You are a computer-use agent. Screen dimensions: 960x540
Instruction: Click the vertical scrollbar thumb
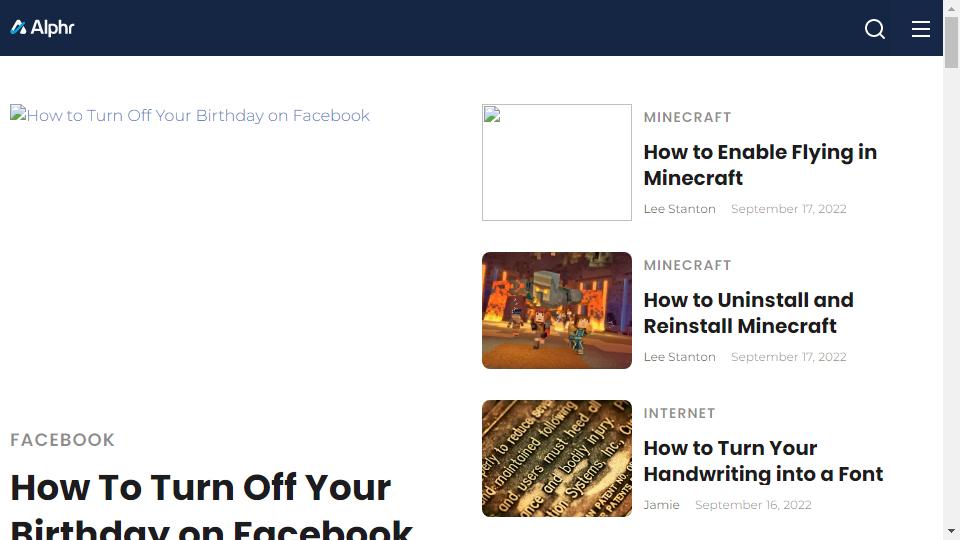951,42
